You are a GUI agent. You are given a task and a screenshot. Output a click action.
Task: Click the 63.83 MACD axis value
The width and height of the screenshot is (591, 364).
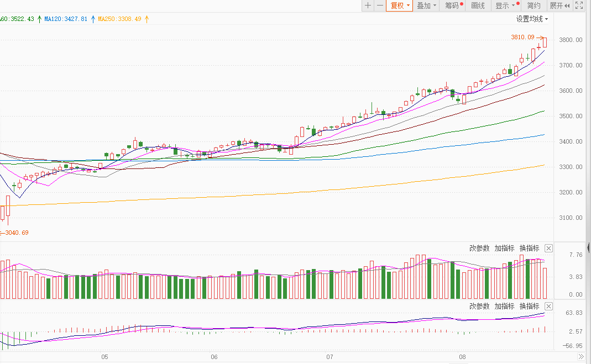point(574,313)
